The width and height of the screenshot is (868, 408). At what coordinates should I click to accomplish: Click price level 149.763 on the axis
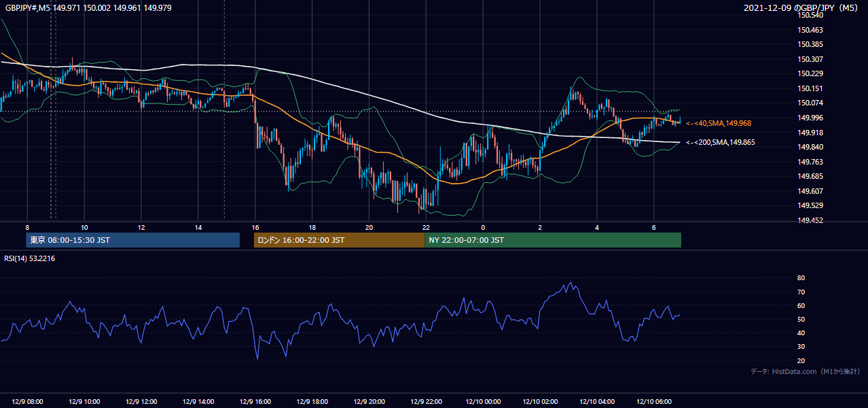(x=810, y=162)
